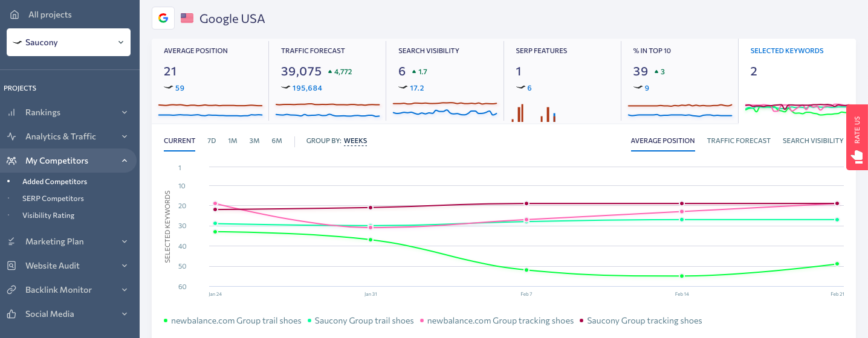Expand the Social Media chevron

(124, 314)
